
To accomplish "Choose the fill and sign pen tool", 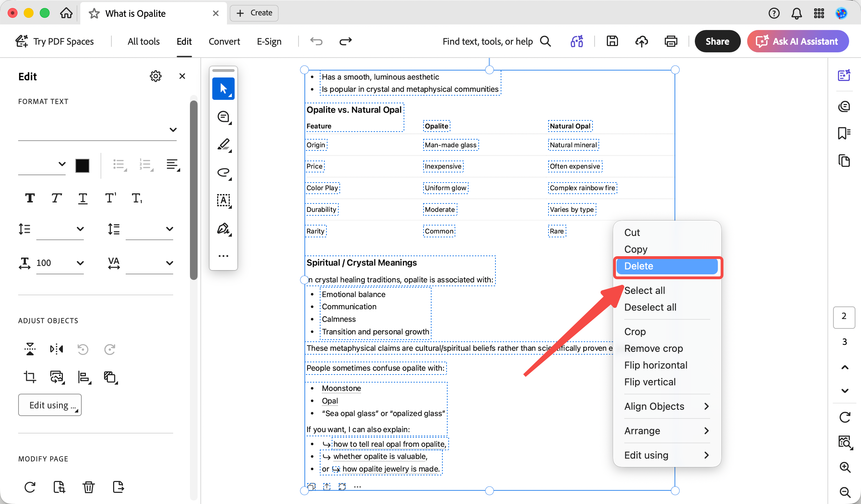I will tap(223, 229).
